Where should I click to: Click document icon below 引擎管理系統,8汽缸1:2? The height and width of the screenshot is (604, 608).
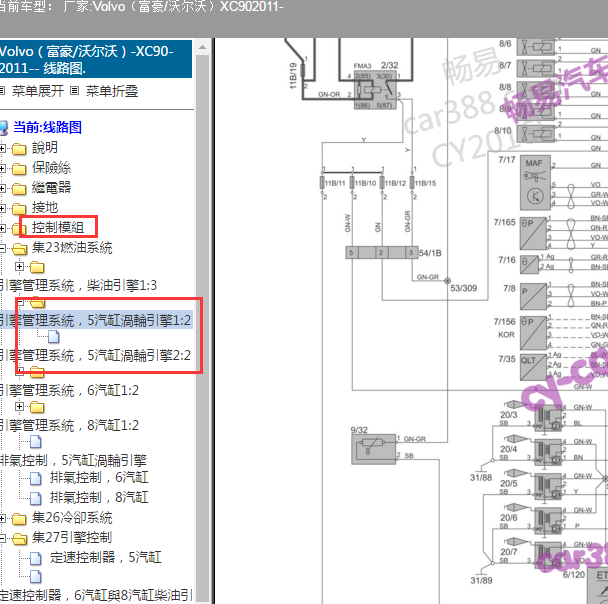[36, 442]
